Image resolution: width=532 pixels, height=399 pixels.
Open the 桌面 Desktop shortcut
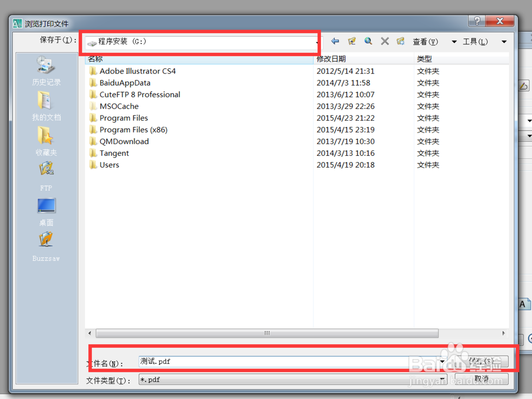pyautogui.click(x=46, y=212)
